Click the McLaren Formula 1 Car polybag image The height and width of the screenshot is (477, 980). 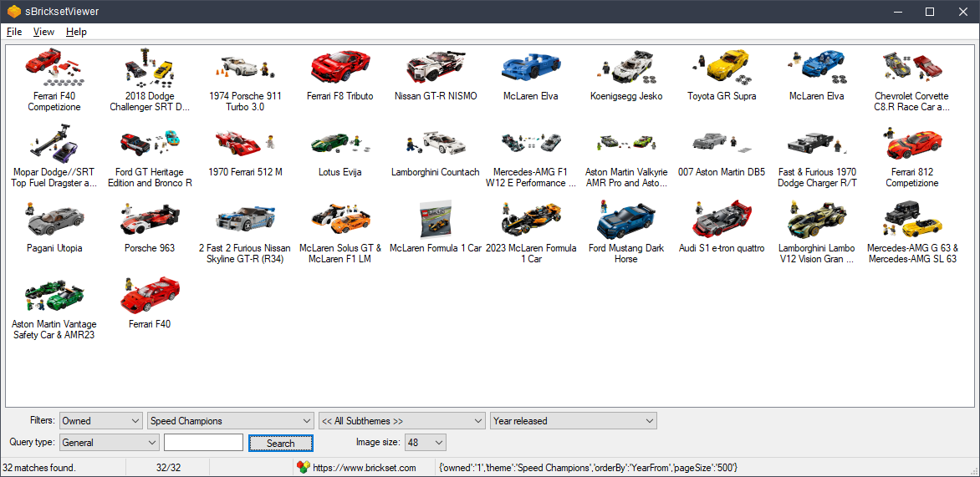click(x=435, y=219)
